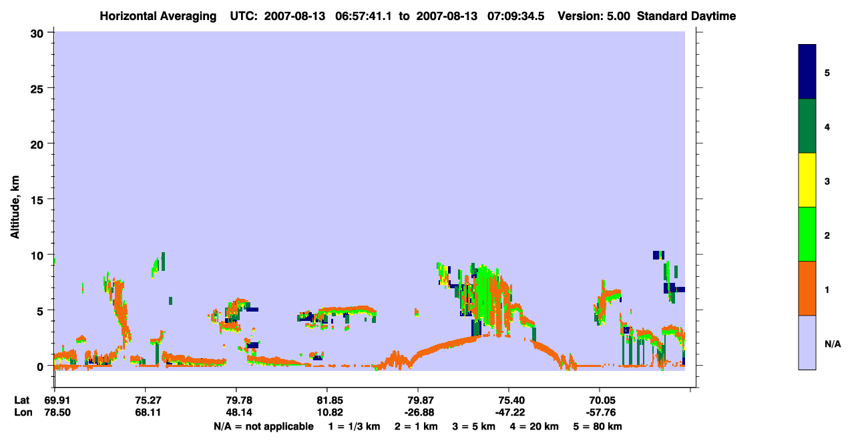The height and width of the screenshot is (445, 868).
Task: Click the longitude value '-47.22'
Action: (509, 413)
